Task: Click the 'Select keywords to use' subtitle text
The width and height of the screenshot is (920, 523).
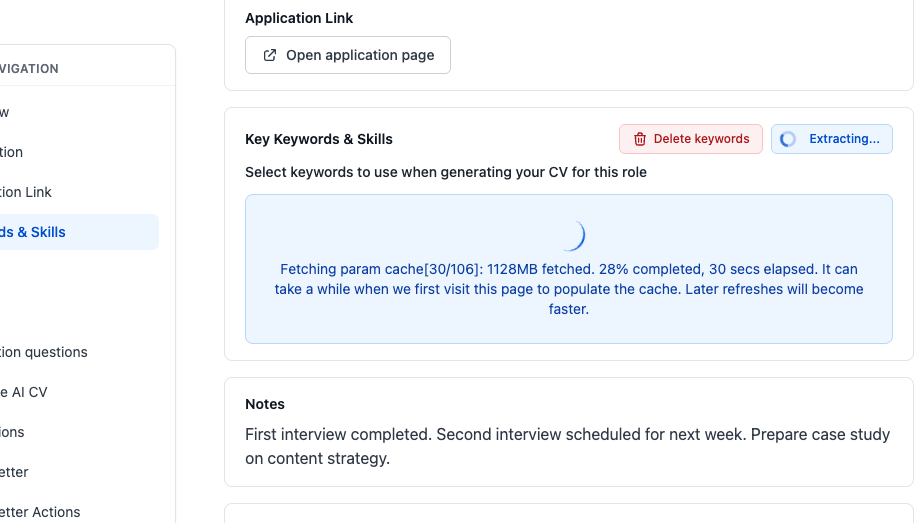Action: pos(446,172)
